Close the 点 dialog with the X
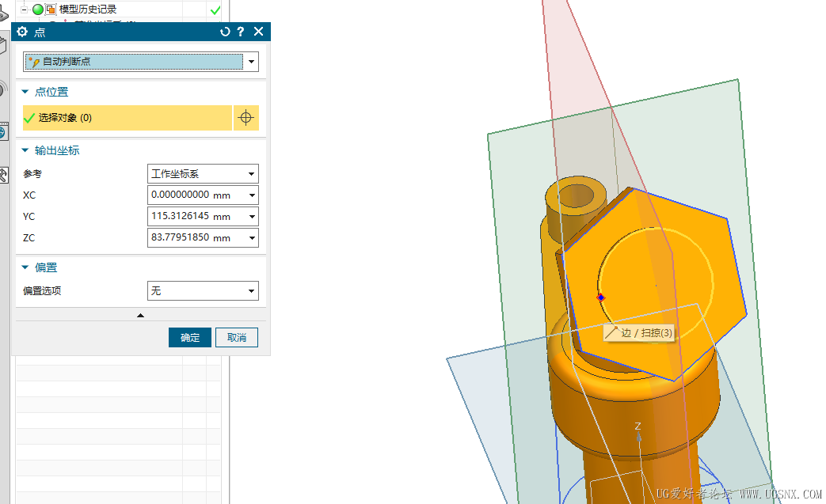Screen dimensions: 826x504 point(259,32)
